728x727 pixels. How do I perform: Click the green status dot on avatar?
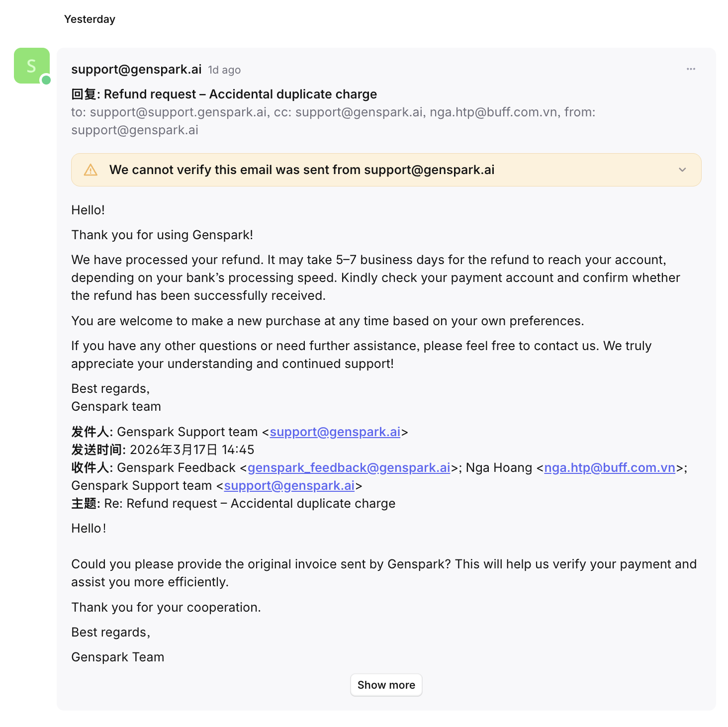(46, 80)
